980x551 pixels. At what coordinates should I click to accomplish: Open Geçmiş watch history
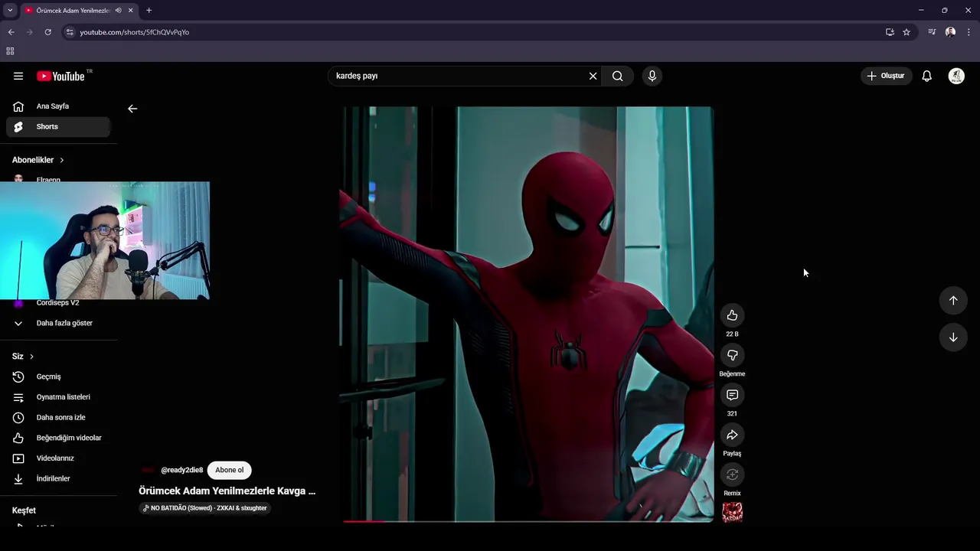pos(58,377)
